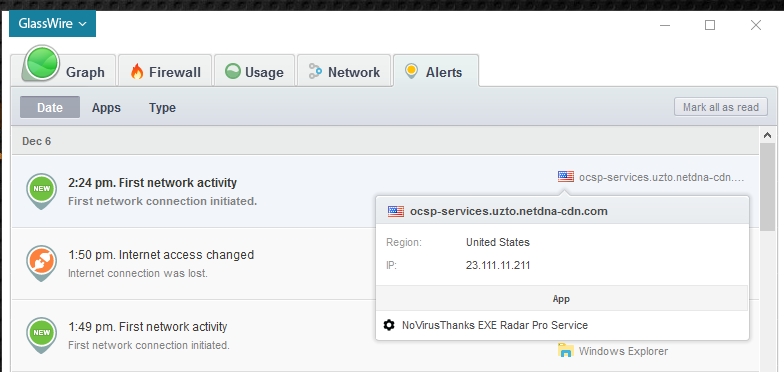Click the United States region value
Viewport: 784px width, 372px height.
498,242
